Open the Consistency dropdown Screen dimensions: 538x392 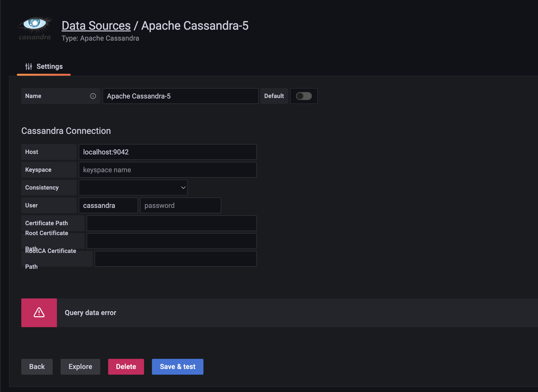133,188
